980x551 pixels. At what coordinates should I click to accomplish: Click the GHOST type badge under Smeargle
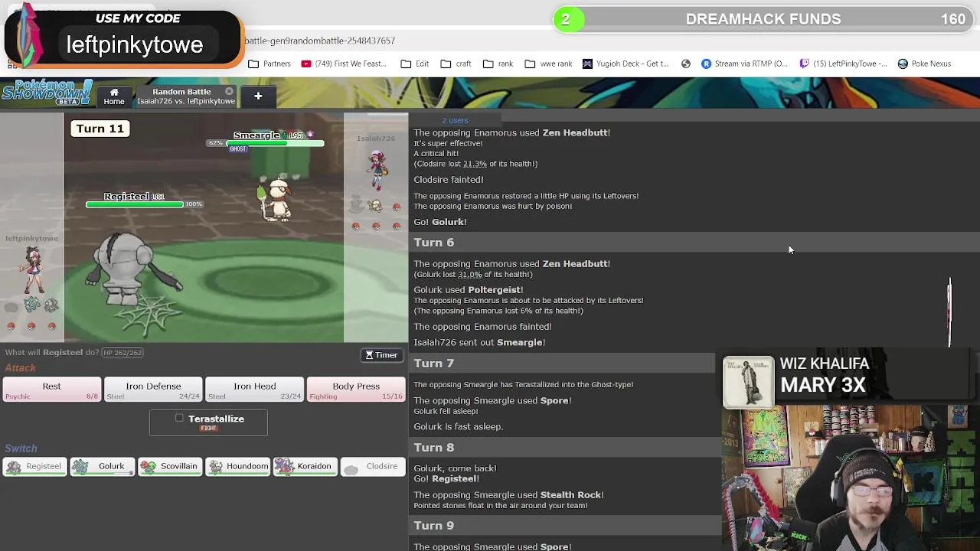238,149
